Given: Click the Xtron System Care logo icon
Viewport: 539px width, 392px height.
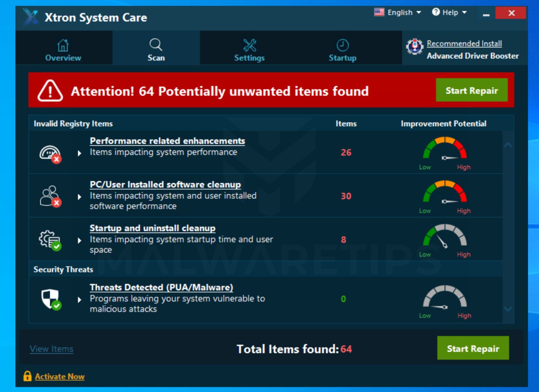Looking at the screenshot, I should (x=30, y=17).
